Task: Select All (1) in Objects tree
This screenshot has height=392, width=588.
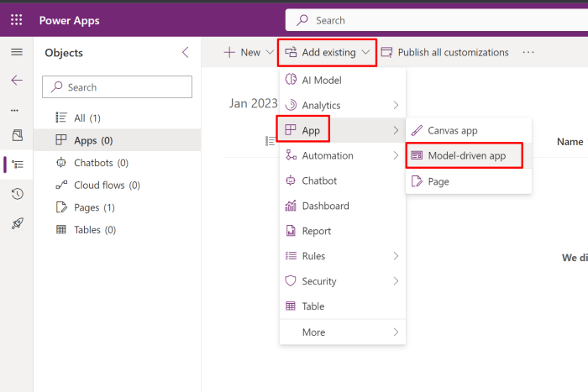Action: tap(117, 118)
